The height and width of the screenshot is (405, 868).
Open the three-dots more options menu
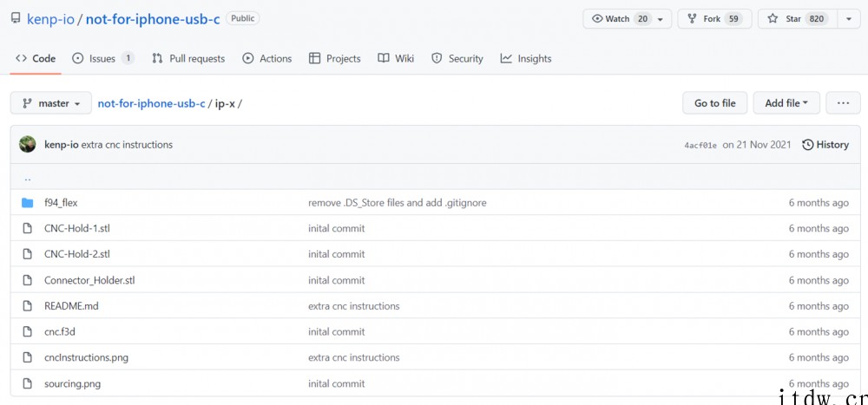(x=843, y=103)
